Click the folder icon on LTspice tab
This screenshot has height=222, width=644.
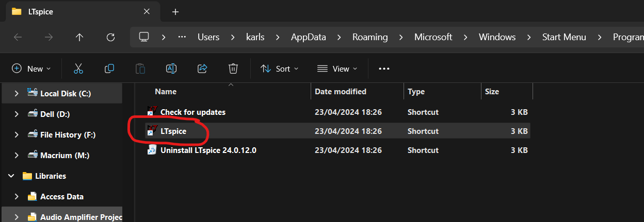coord(17,11)
